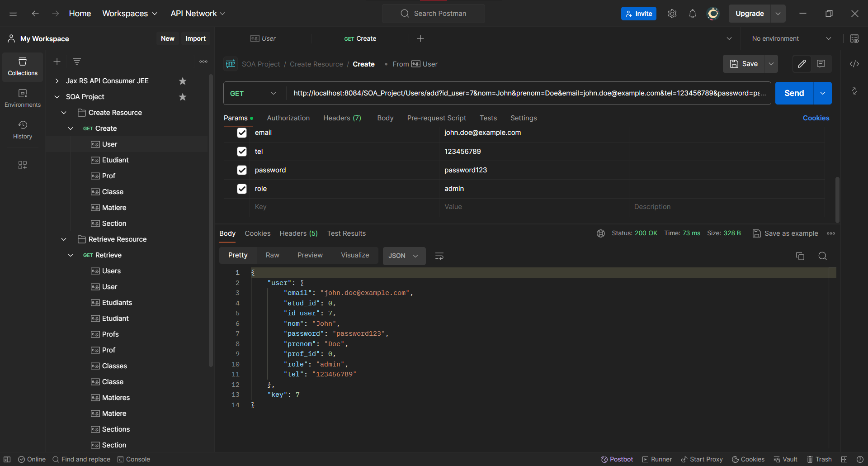
Task: Open the GET method dropdown
Action: click(x=254, y=93)
